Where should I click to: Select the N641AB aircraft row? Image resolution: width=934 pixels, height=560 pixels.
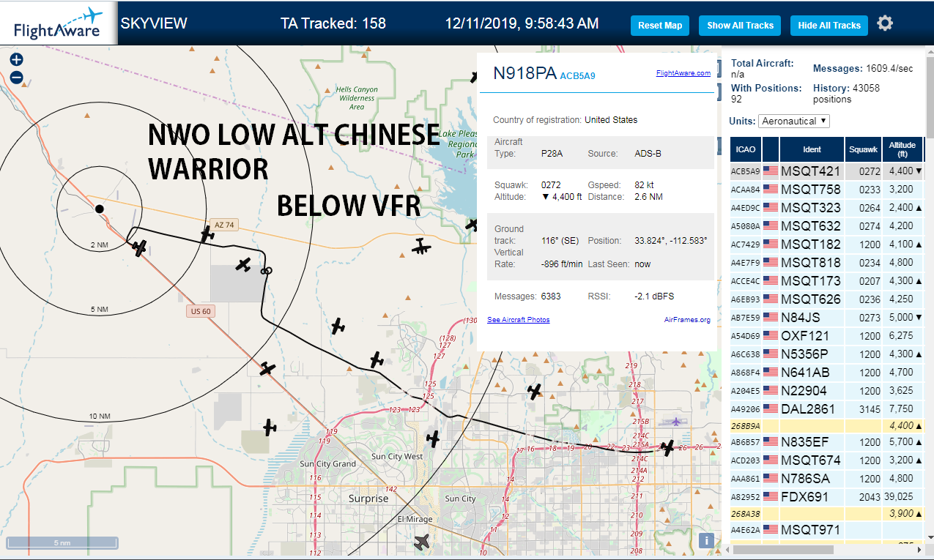pyautogui.click(x=827, y=373)
